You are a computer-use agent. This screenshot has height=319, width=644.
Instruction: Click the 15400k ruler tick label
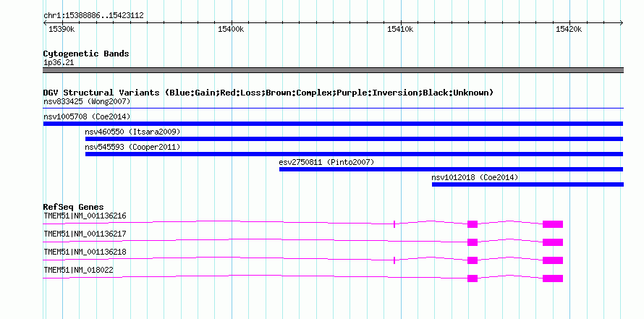tap(232, 29)
